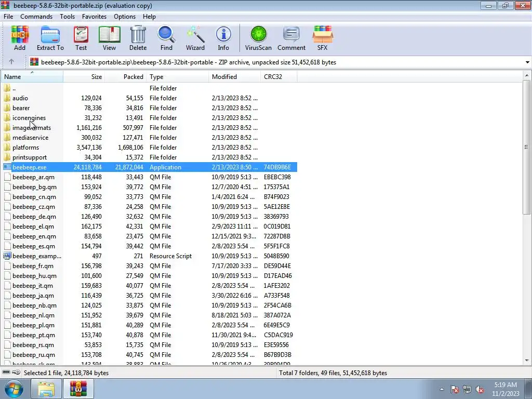Click the status bar key icon

[x=16, y=373]
